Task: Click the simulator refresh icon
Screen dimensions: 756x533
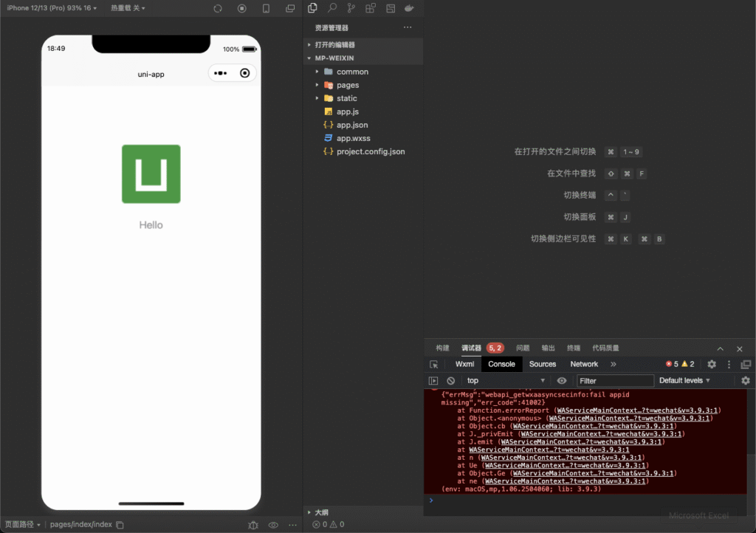Action: [218, 8]
